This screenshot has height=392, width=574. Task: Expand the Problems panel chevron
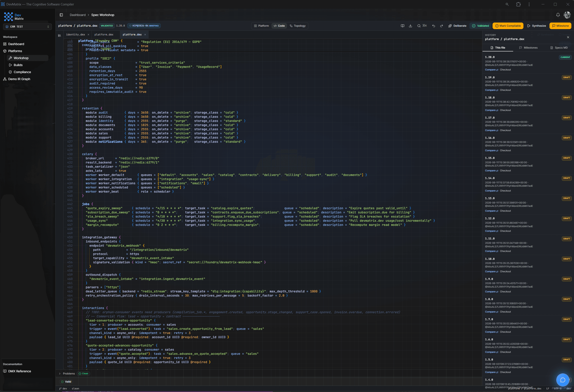(x=60, y=373)
